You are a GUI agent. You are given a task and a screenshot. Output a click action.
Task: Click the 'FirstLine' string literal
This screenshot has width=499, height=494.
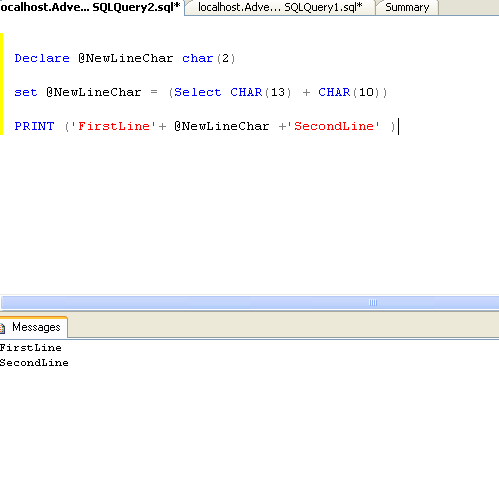coord(113,126)
